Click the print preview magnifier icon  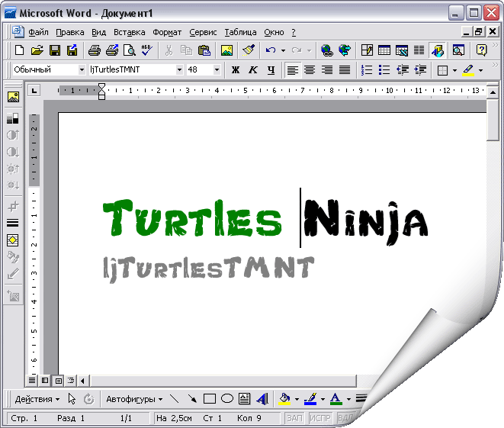(x=130, y=50)
